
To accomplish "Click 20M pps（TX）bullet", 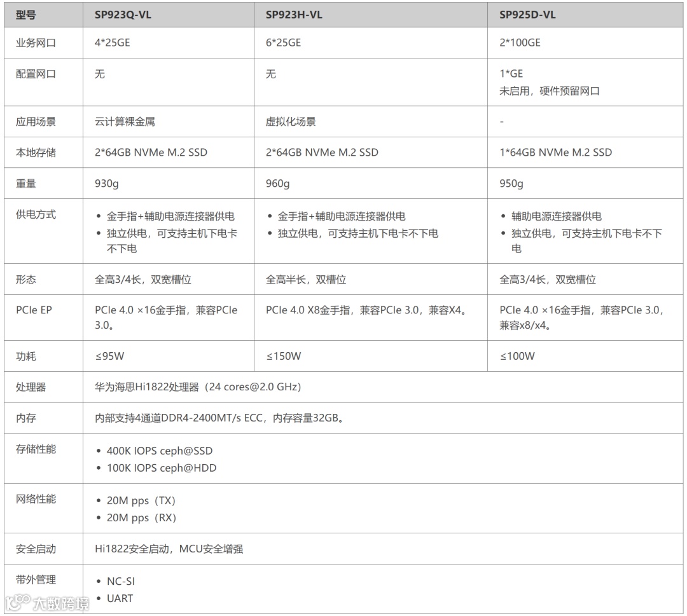I will [x=141, y=501].
